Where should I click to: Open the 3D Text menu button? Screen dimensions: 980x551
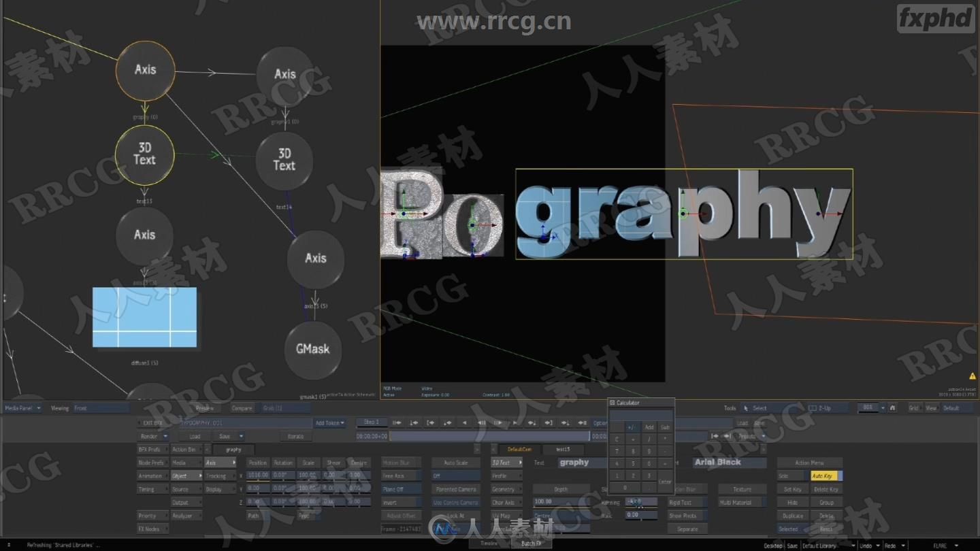coord(506,463)
